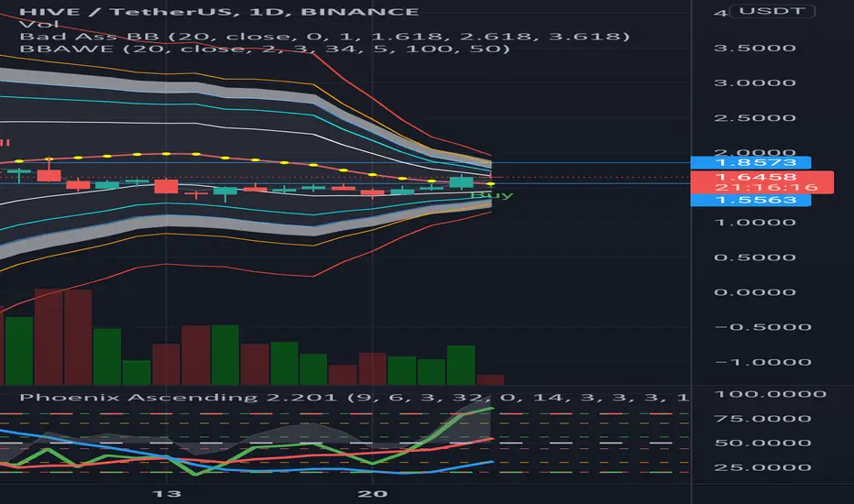
Task: Click the large green candle above Buy
Action: tap(461, 182)
